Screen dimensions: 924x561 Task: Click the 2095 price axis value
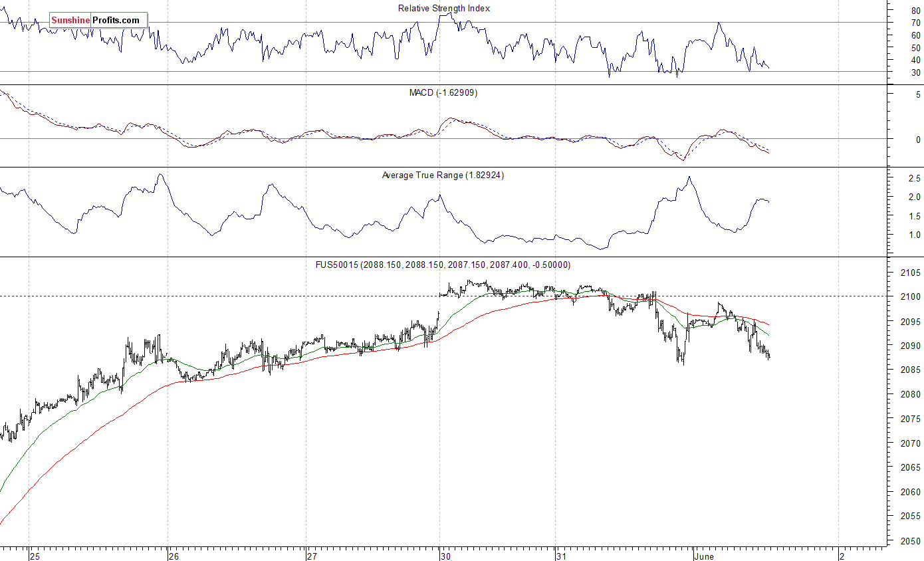click(x=912, y=322)
